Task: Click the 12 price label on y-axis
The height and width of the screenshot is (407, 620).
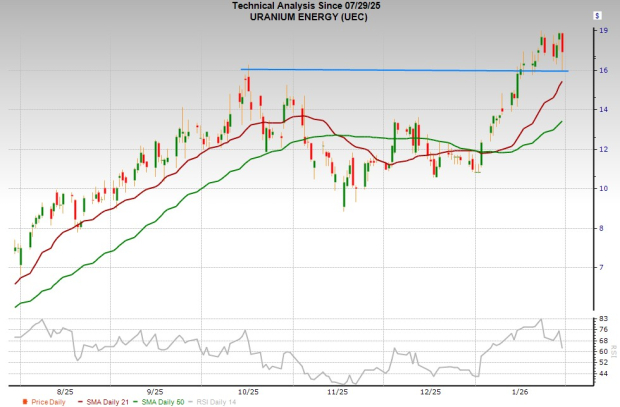Action: (x=604, y=149)
